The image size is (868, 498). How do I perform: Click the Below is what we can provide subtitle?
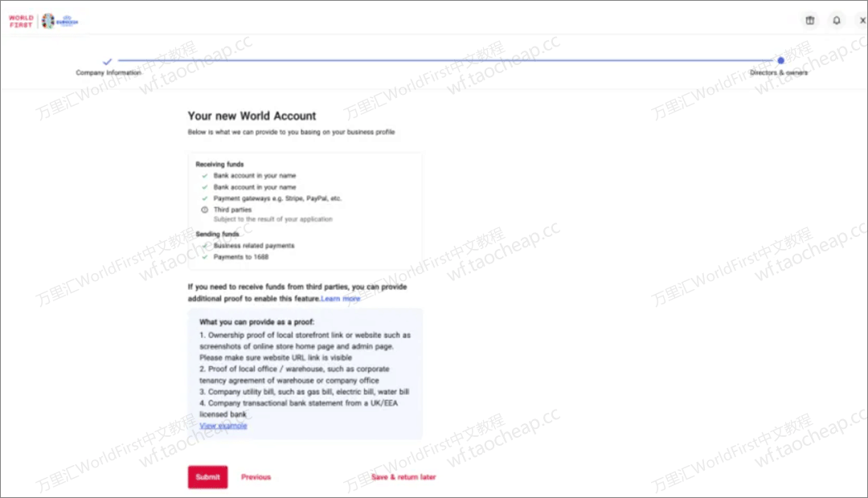[291, 133]
